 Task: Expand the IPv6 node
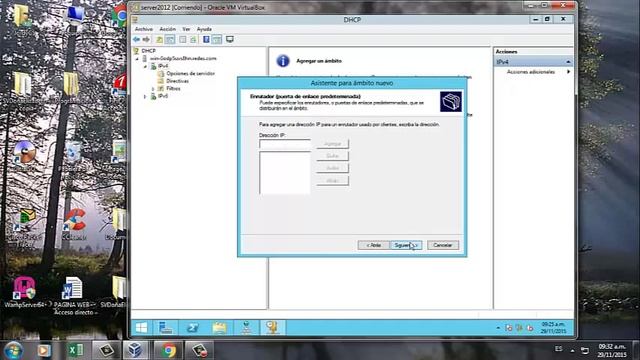coord(145,96)
